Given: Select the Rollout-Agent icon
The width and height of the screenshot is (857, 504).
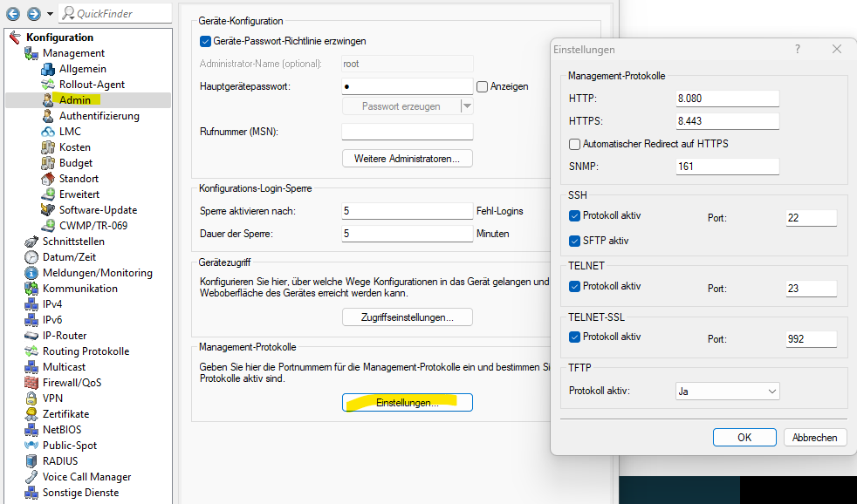Looking at the screenshot, I should (48, 85).
